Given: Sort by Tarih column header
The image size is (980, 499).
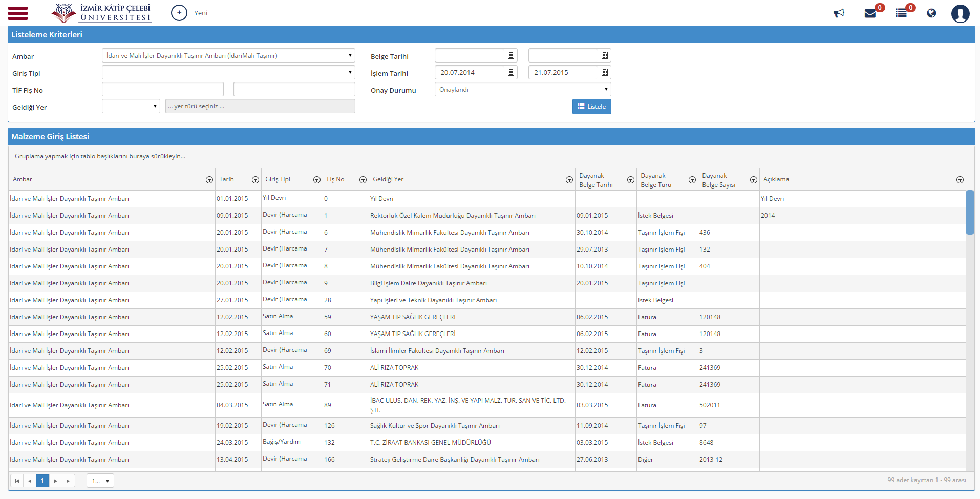Looking at the screenshot, I should [226, 179].
